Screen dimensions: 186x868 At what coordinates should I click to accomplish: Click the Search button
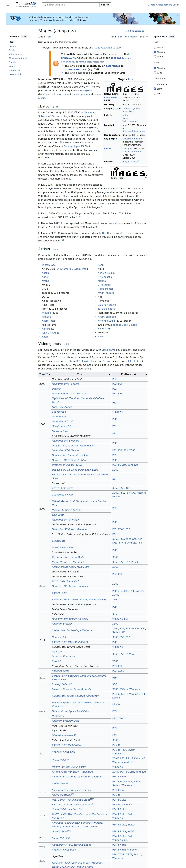tap(105, 5)
